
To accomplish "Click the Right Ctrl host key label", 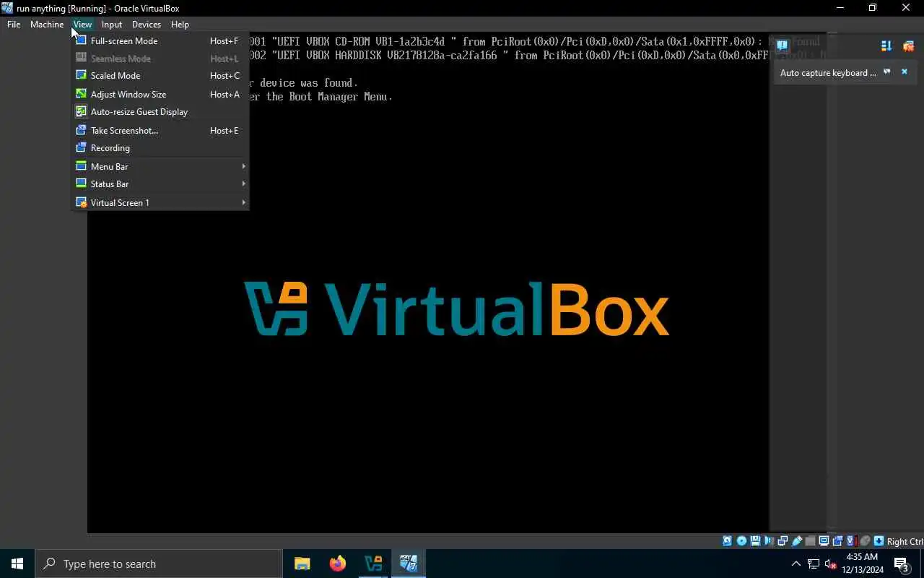I will tap(905, 541).
